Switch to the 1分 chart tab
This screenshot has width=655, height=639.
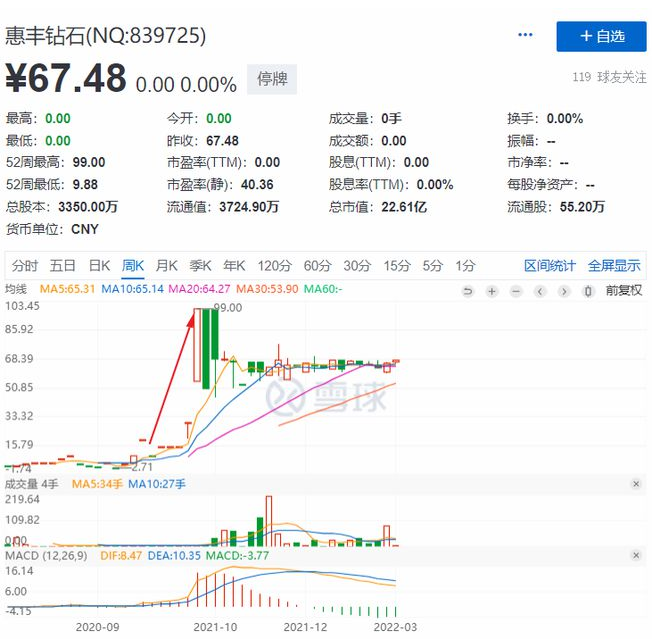click(465, 266)
